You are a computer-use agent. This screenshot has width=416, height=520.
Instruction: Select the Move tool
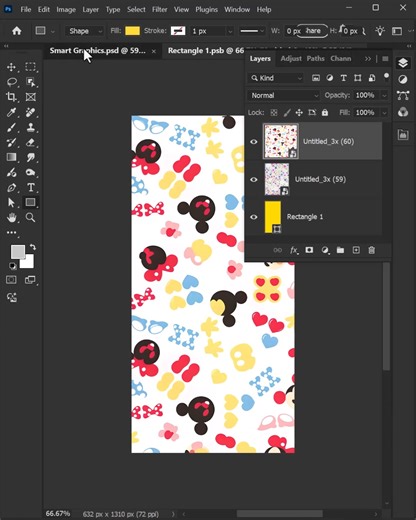point(11,67)
